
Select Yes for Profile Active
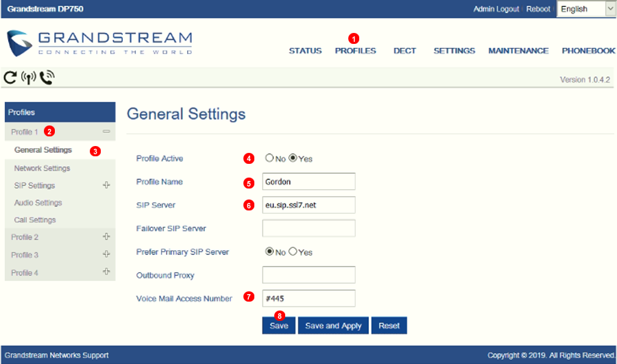click(x=293, y=158)
